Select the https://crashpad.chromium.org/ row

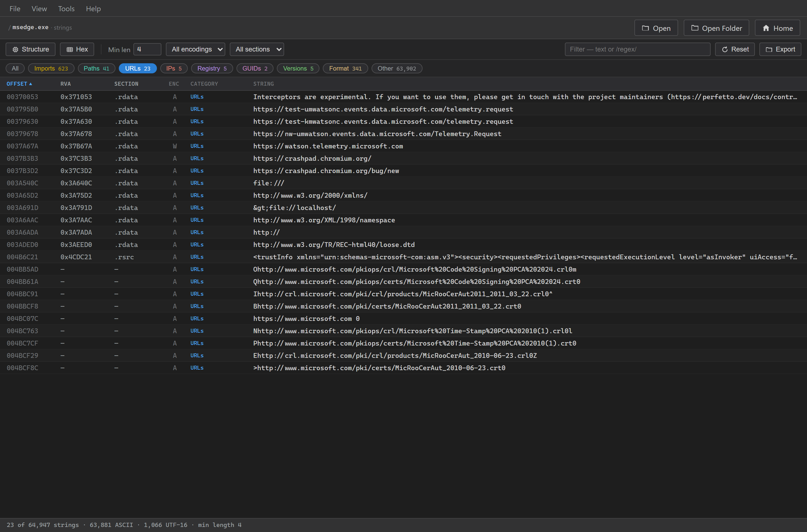pos(403,158)
